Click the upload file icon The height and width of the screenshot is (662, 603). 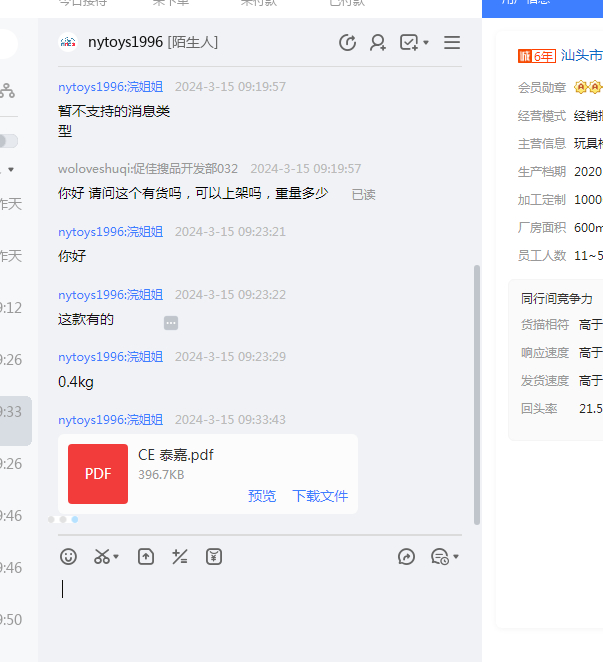click(146, 557)
